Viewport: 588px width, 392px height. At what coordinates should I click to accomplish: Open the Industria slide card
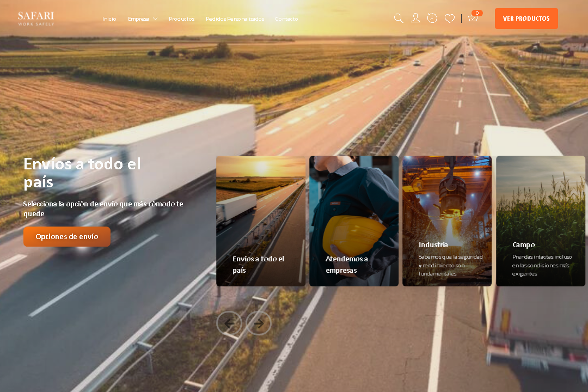pos(447,221)
